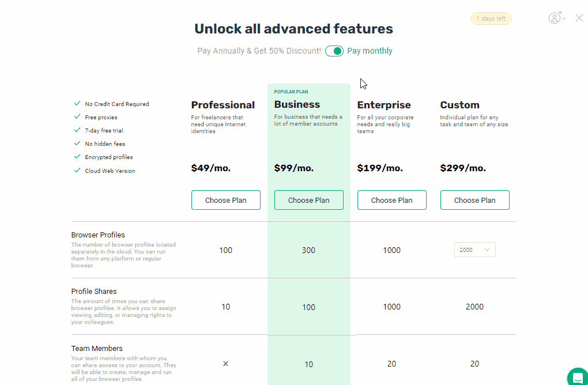The width and height of the screenshot is (588, 385).
Task: Click the 1 days left badge
Action: point(491,19)
